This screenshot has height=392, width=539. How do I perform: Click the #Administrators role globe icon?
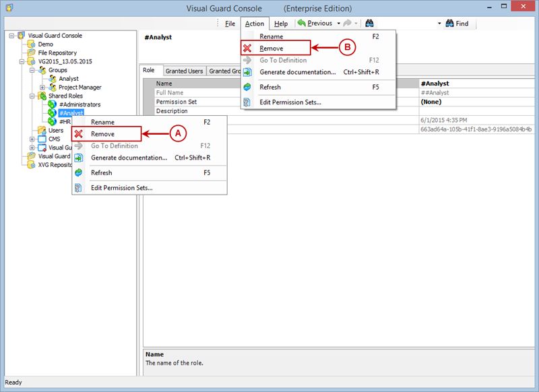click(52, 104)
